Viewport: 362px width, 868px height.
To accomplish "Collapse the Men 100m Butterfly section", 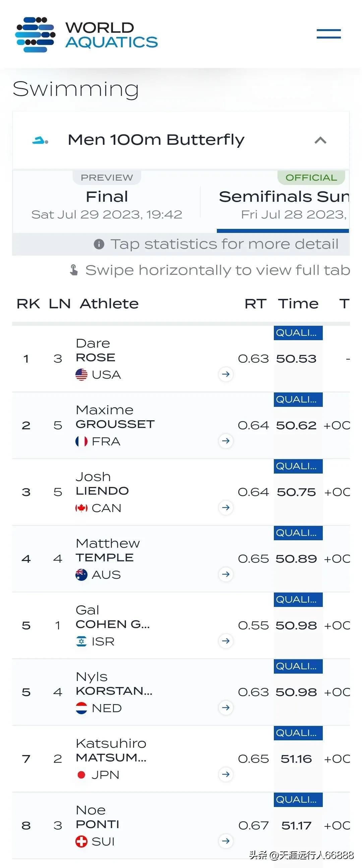I will tap(320, 140).
